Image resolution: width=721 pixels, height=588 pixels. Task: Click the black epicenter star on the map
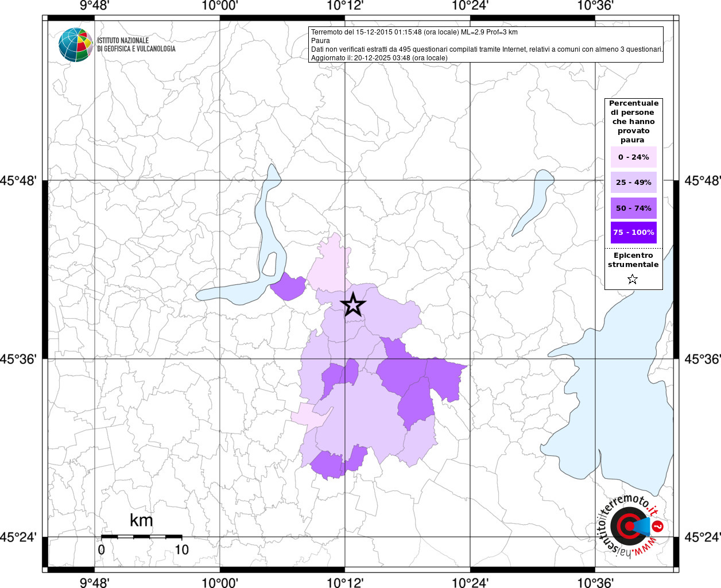pos(352,304)
